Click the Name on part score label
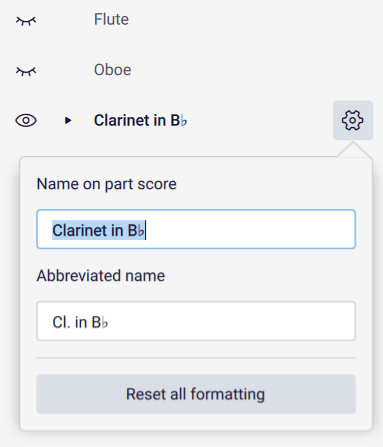The image size is (383, 447). click(106, 184)
